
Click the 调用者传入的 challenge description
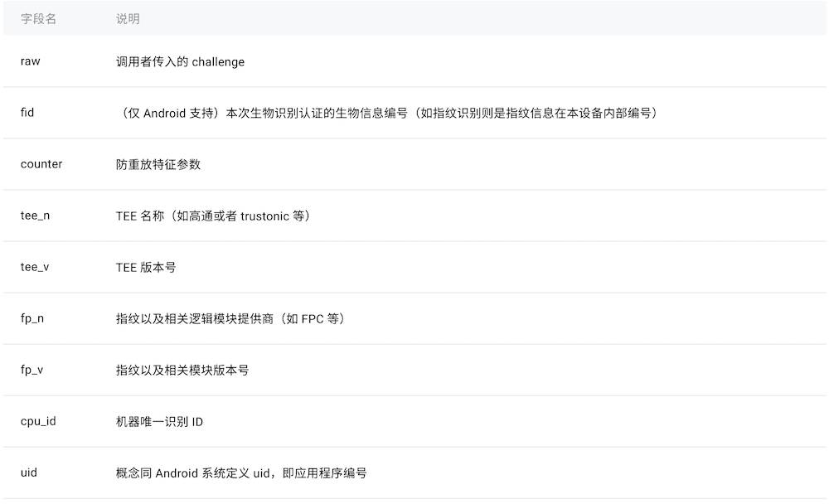(x=180, y=61)
